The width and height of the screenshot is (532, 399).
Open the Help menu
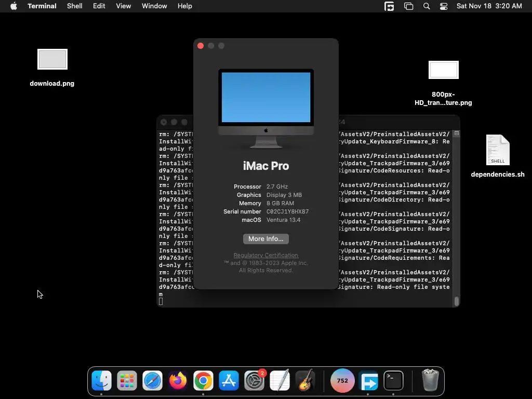185,6
